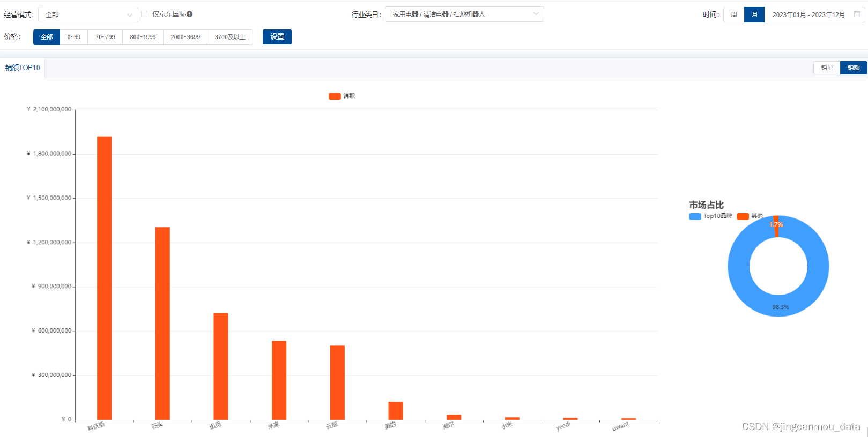The width and height of the screenshot is (868, 437).
Task: Click the 云鲸 bar in chart
Action: [x=337, y=382]
